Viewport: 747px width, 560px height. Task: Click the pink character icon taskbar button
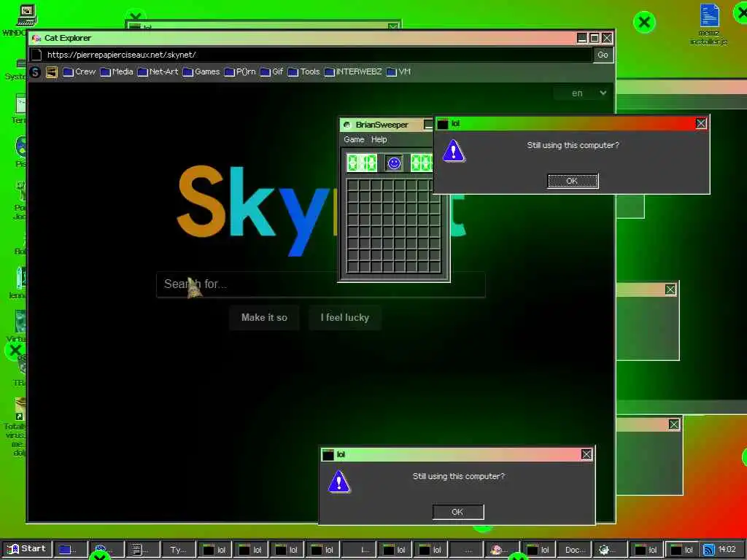coord(503,550)
